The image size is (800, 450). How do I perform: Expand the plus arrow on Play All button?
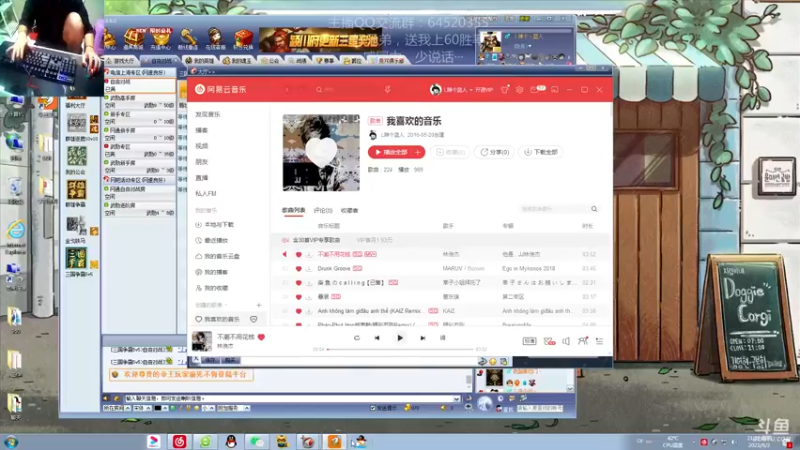pyautogui.click(x=417, y=152)
